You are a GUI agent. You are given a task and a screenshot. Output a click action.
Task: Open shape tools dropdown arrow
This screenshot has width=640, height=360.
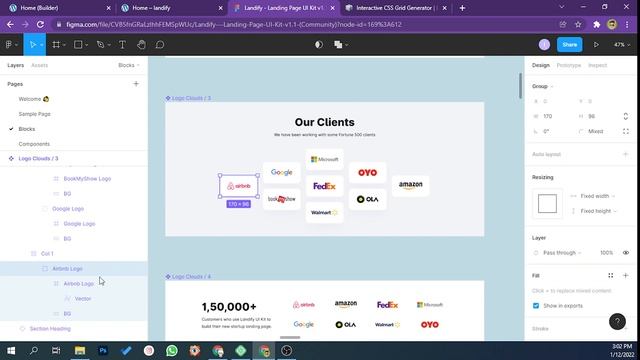tap(87, 45)
